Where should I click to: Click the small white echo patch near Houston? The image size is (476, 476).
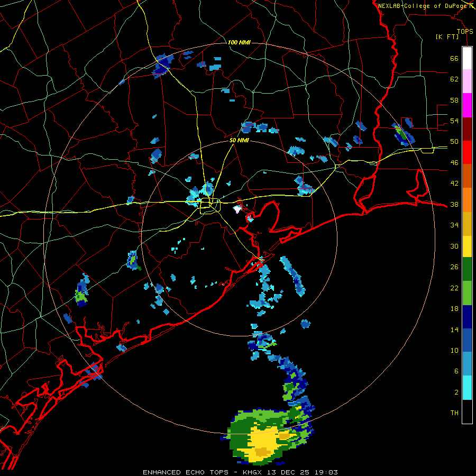237,209
